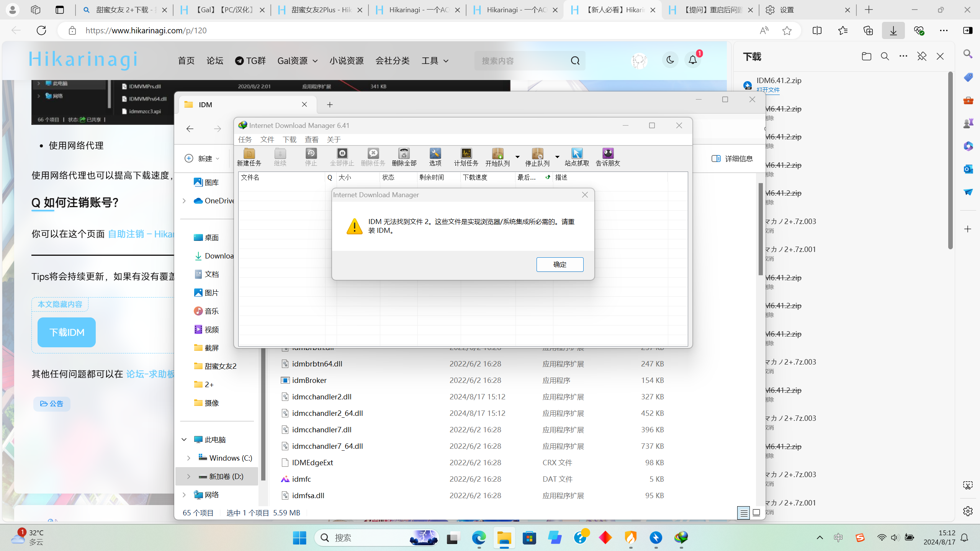Switch to 甜蜜女友2Plus browser tab
980x551 pixels.
320,10
